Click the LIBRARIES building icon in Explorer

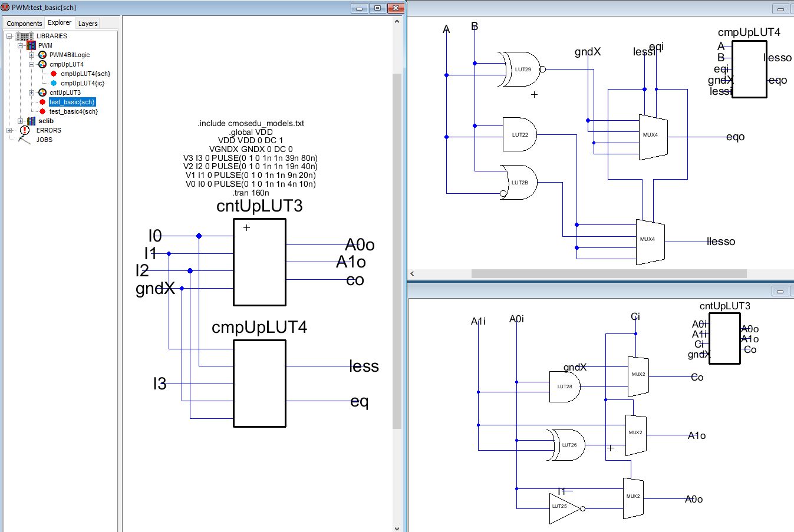pyautogui.click(x=24, y=36)
